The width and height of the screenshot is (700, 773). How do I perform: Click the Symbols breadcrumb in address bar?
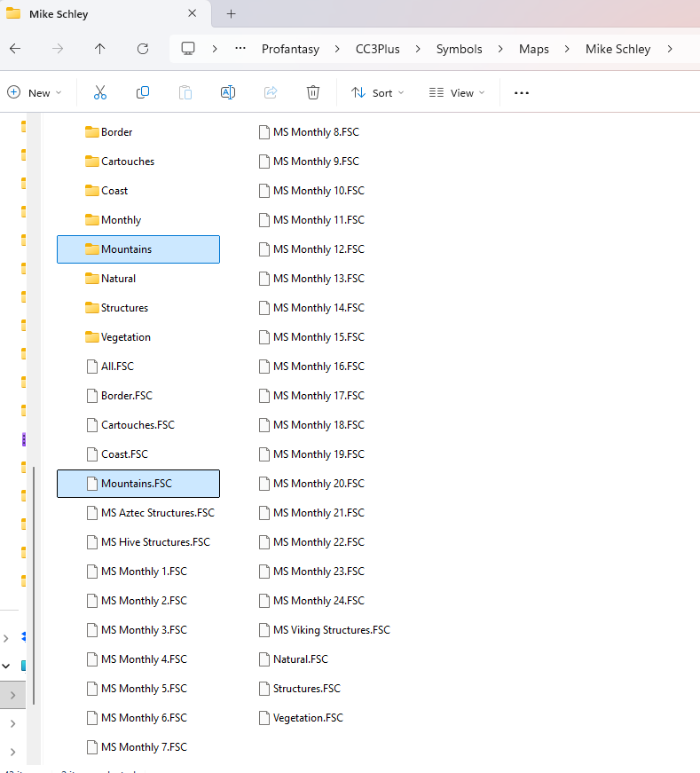pyautogui.click(x=459, y=49)
